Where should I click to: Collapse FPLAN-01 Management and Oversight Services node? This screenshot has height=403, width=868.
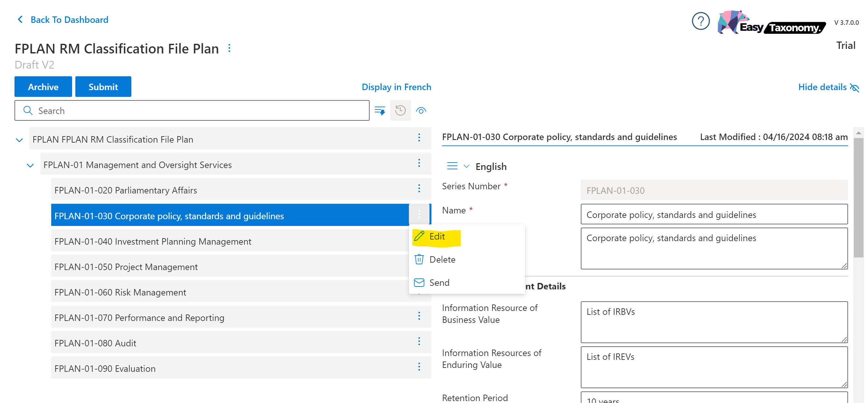30,165
